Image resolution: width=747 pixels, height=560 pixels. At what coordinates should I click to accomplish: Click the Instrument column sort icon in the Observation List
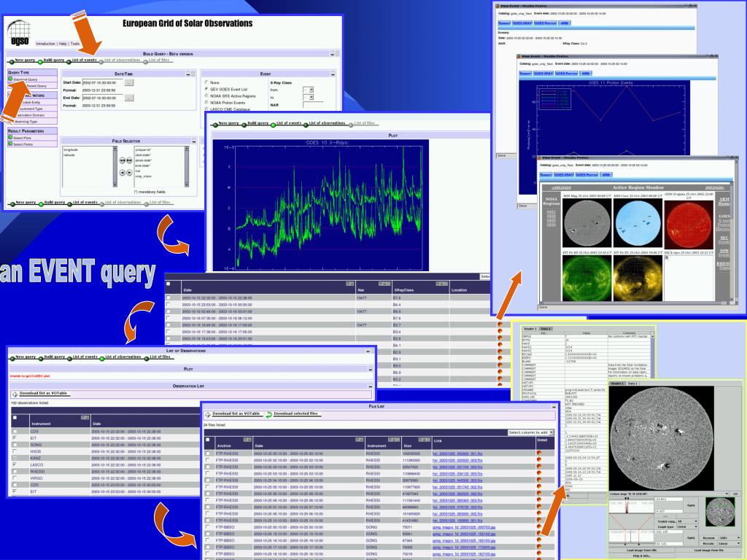[x=85, y=418]
